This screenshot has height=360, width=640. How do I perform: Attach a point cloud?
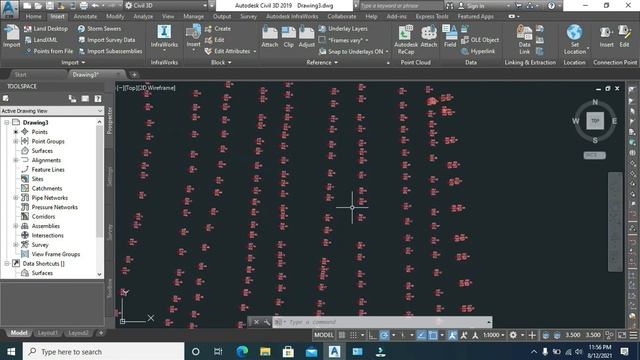click(x=429, y=37)
